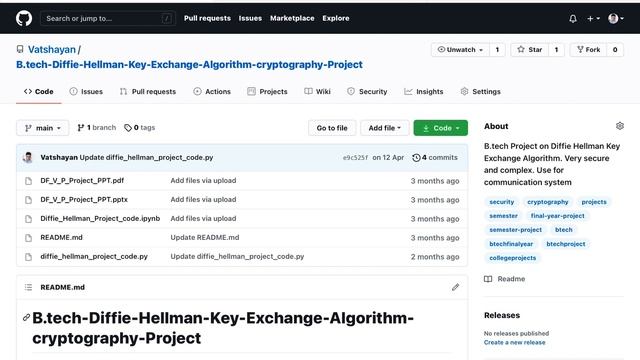Open the latest commit message link

(146, 158)
